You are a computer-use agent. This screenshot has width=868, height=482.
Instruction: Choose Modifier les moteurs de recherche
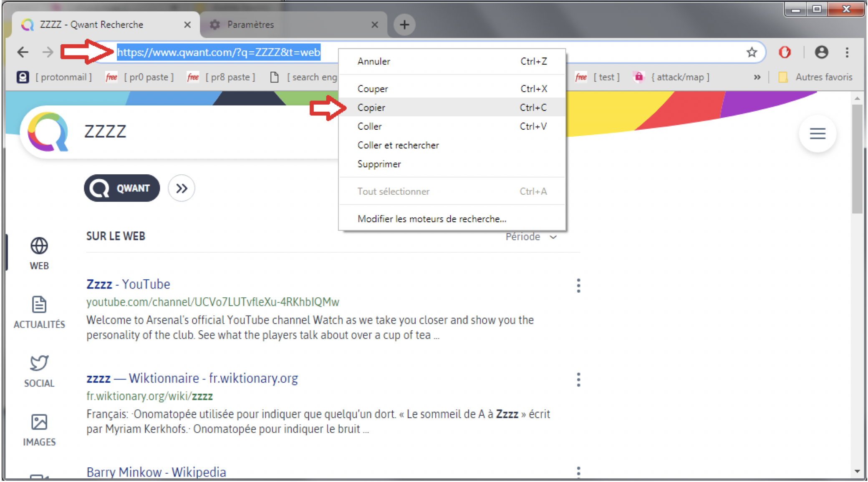point(452,219)
